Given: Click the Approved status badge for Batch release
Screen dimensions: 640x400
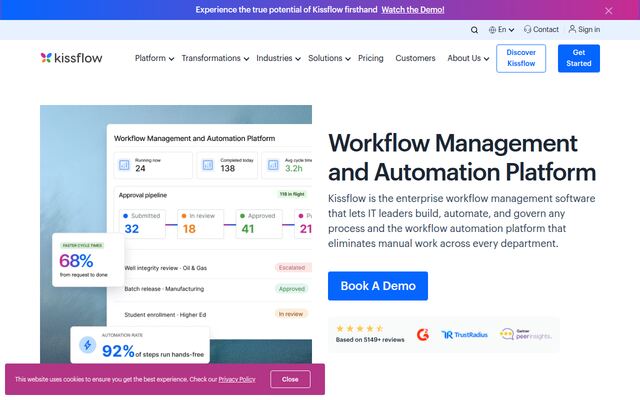Looking at the screenshot, I should point(291,289).
